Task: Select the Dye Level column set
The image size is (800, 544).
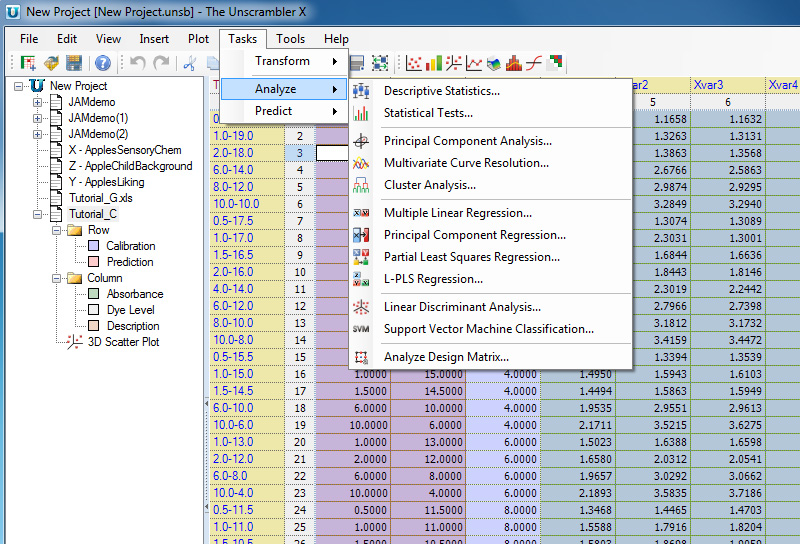Action: point(131,310)
